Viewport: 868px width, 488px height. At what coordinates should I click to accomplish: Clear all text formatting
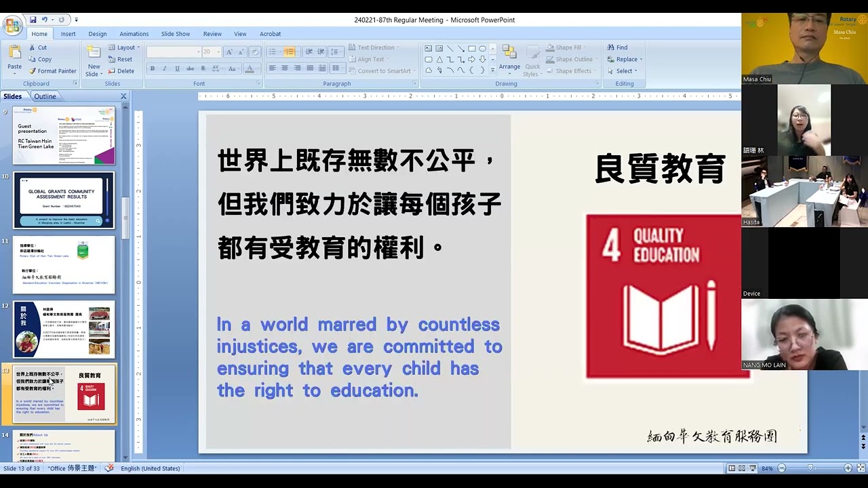point(254,52)
